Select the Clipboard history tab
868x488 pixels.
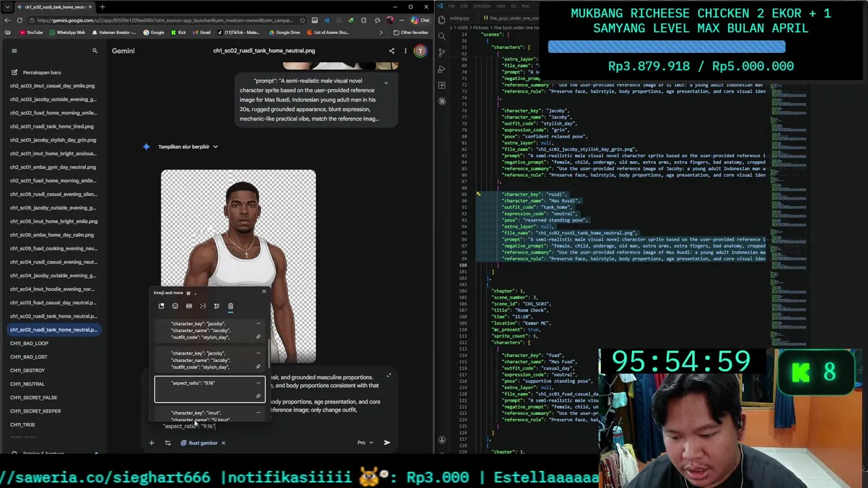231,306
